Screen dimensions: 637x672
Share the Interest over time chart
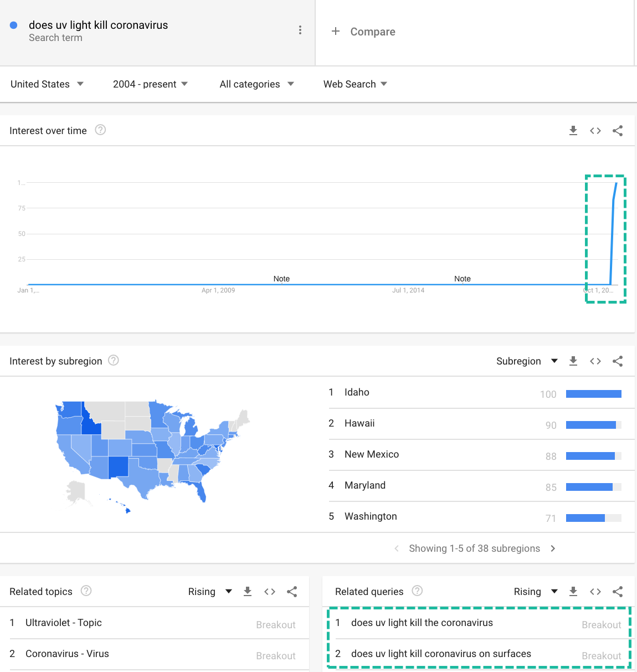(618, 131)
